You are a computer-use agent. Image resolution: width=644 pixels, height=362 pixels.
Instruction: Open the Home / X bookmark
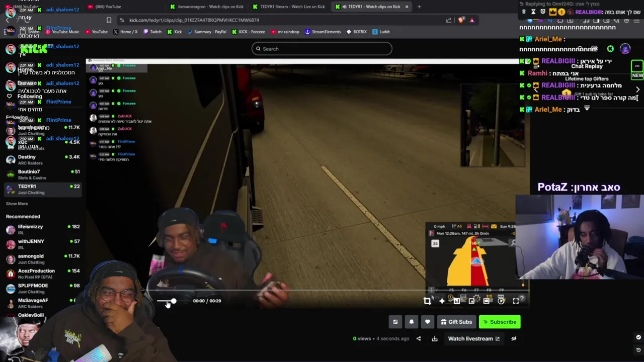[125, 32]
